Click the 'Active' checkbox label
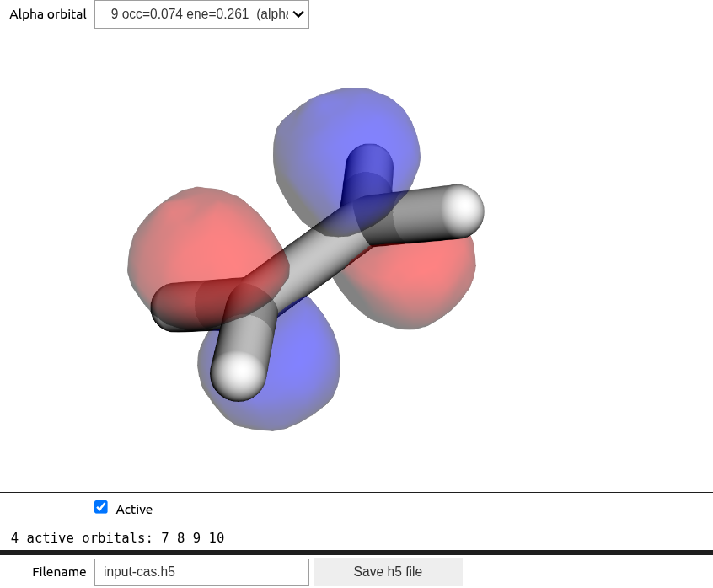 pos(134,510)
